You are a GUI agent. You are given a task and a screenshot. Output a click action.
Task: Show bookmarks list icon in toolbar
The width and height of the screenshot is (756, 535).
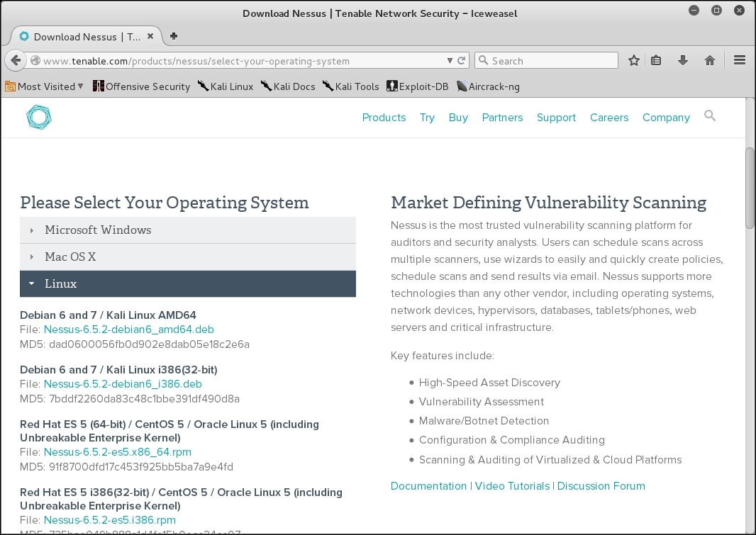(x=656, y=61)
